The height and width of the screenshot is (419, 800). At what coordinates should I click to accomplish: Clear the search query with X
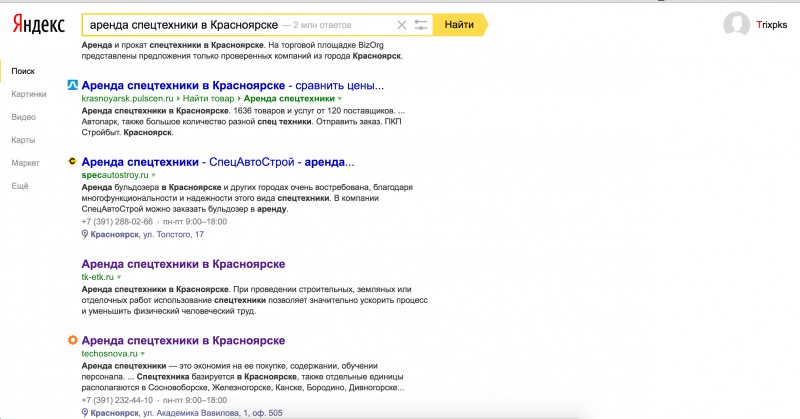click(x=402, y=24)
